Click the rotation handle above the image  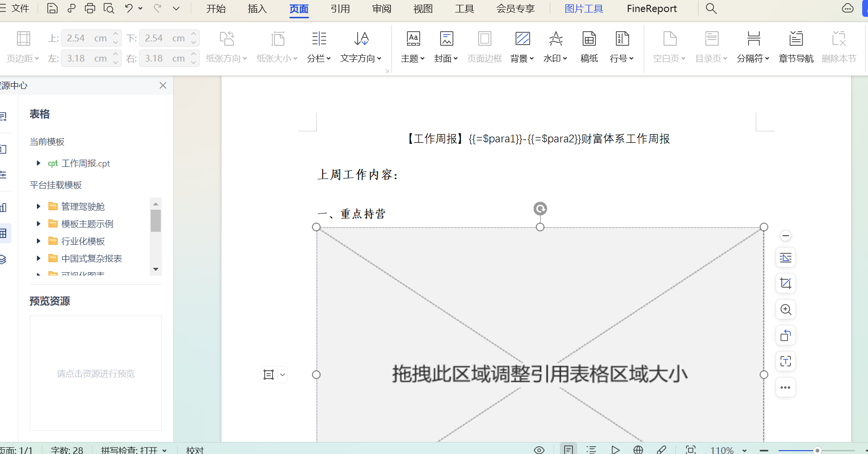tap(540, 208)
